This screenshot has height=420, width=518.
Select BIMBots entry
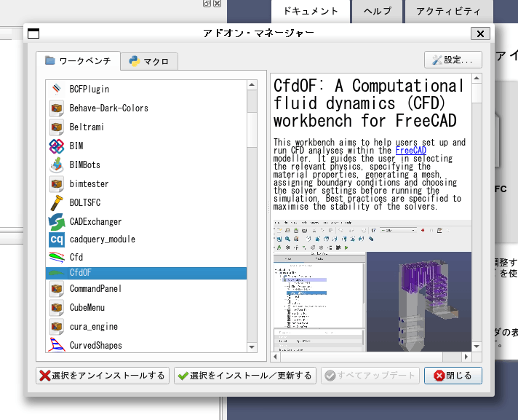(146, 165)
